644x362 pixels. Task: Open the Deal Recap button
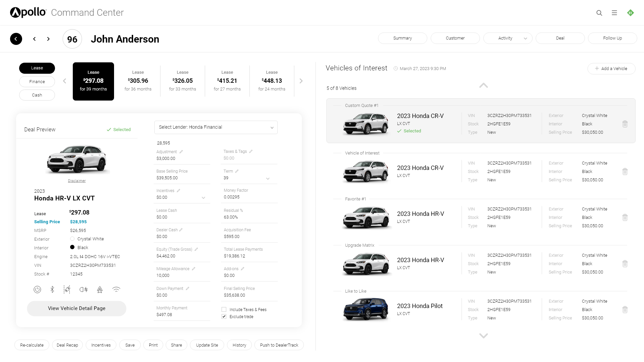pos(67,345)
